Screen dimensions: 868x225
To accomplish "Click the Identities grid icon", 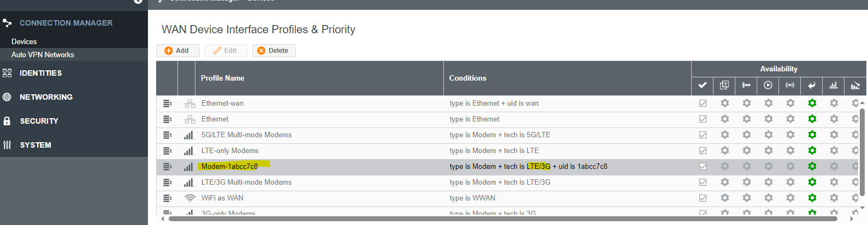I will point(7,73).
